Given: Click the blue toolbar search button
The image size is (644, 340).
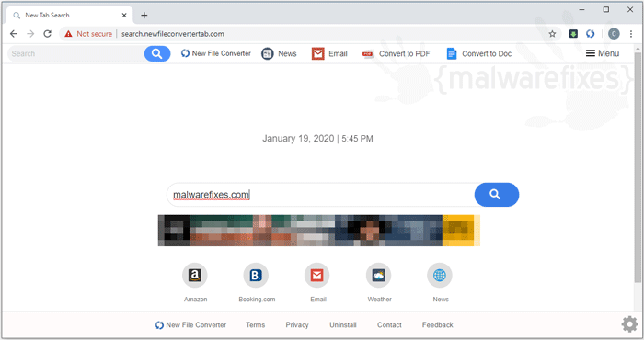Looking at the screenshot, I should (x=157, y=53).
